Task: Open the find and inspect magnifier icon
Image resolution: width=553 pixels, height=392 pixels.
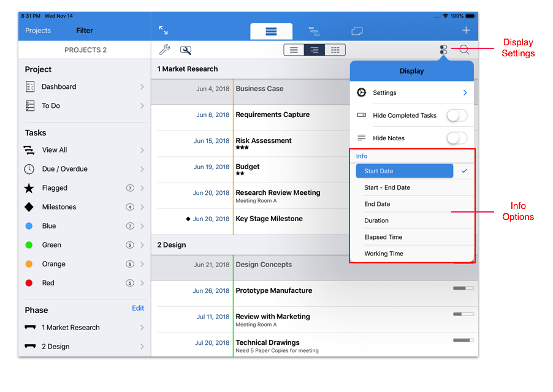Action: point(185,50)
